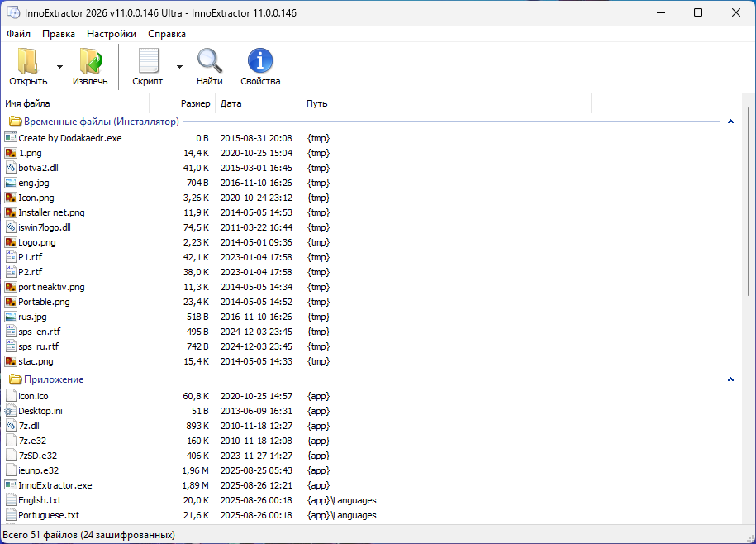Click the date 2013-06-09 16:31
756x544 pixels.
tap(256, 411)
